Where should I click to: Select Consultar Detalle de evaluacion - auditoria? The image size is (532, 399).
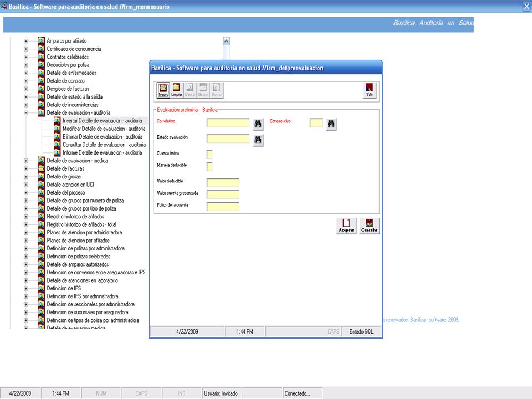click(x=104, y=145)
